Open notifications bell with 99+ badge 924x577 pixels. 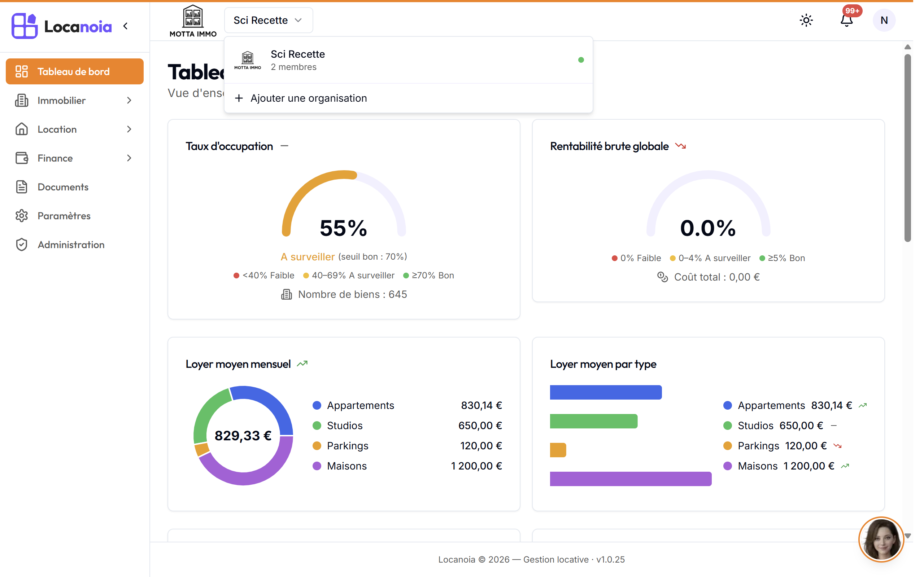tap(847, 20)
